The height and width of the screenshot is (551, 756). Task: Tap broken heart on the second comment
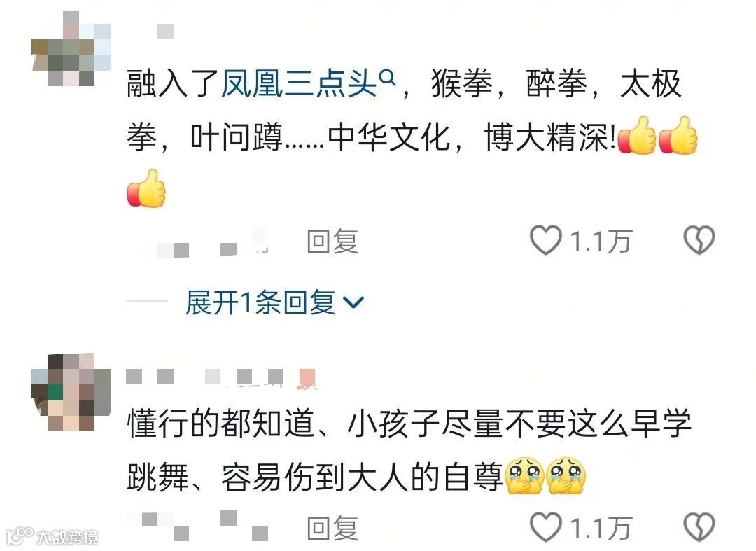point(699,526)
